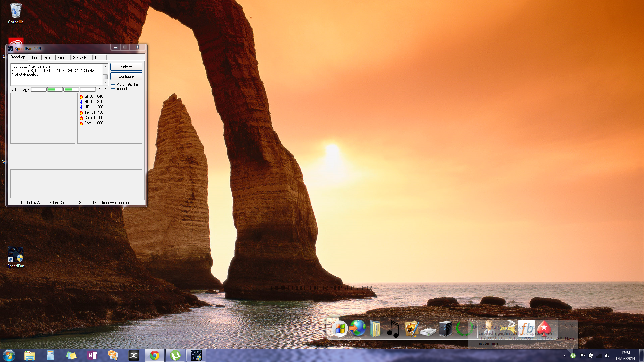Click the music note dock icon
Screen dimensions: 644x362
point(393,328)
